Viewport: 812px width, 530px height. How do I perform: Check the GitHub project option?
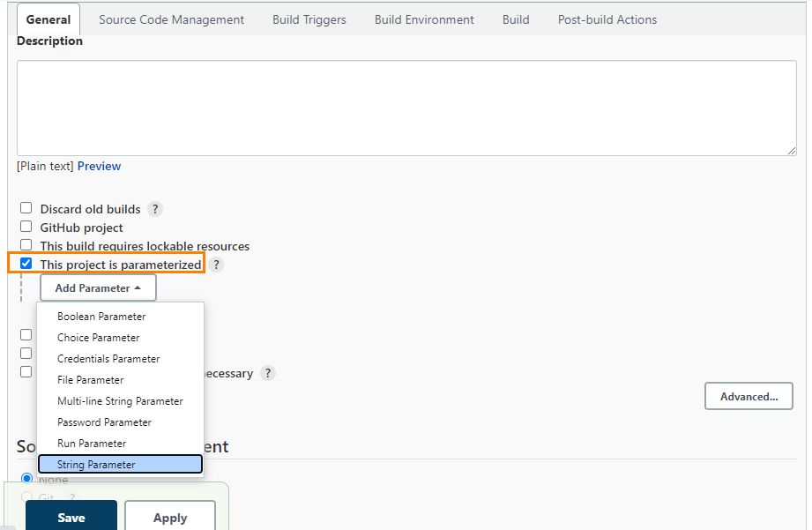click(26, 226)
